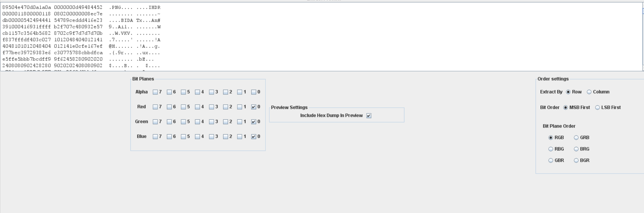644x213 pixels.
Task: Pick RBG bit plane order
Action: (x=556, y=149)
